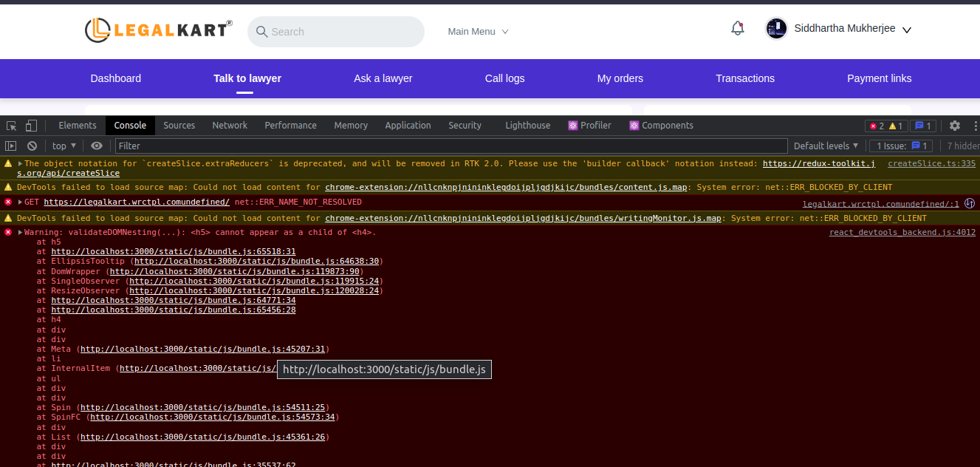This screenshot has height=467, width=980.
Task: Expand the validateDOMNesting warning message
Action: click(x=21, y=233)
